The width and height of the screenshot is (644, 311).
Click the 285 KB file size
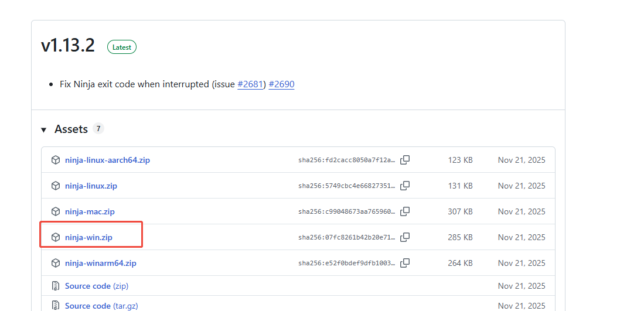pos(461,237)
